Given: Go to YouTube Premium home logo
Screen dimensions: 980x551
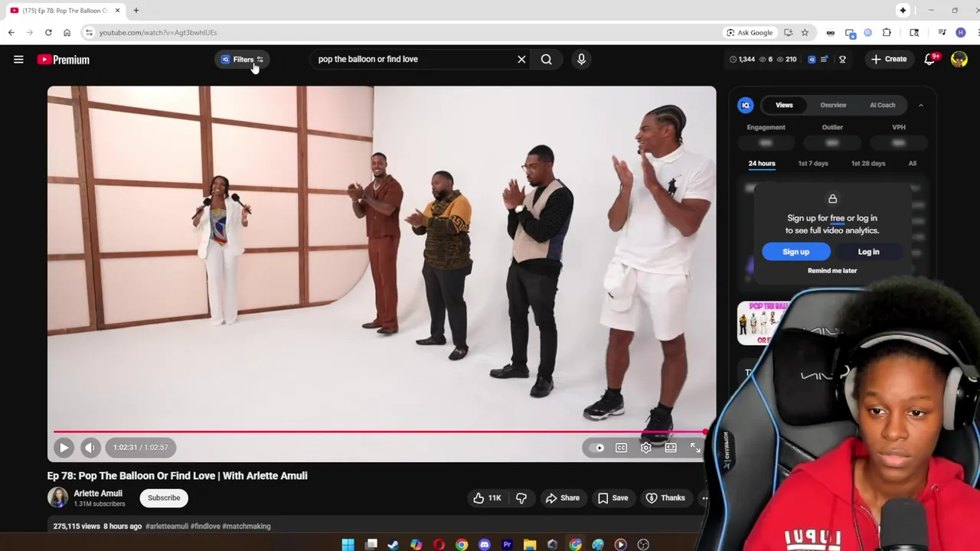Looking at the screenshot, I should click(64, 59).
